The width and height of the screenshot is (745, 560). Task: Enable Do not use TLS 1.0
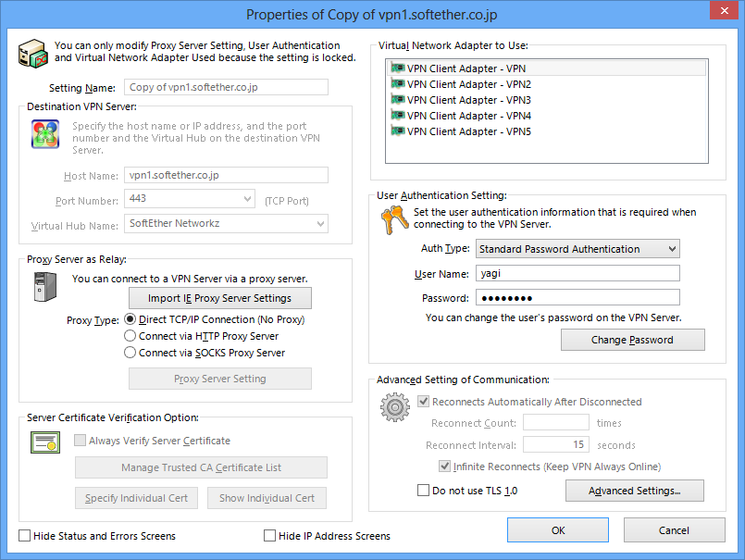(x=424, y=491)
